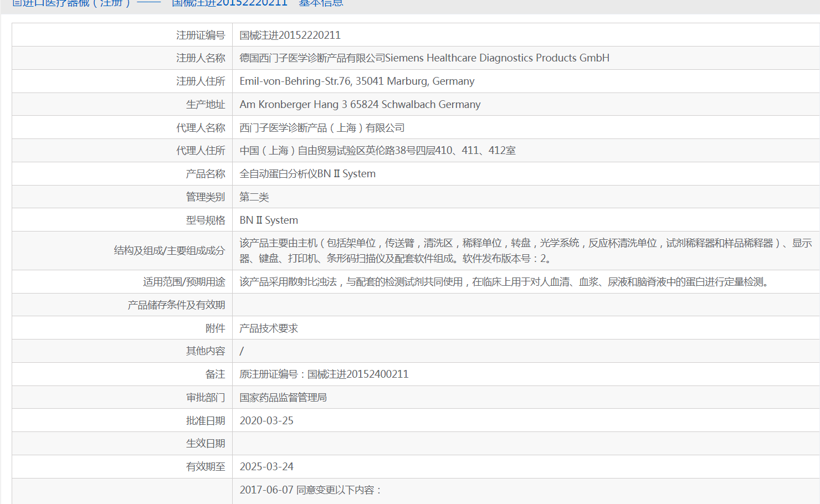Screen dimensions: 820x504
Task: Click the agent name 西门子医学诊断产品（上海）有限公司
Action: (x=322, y=128)
